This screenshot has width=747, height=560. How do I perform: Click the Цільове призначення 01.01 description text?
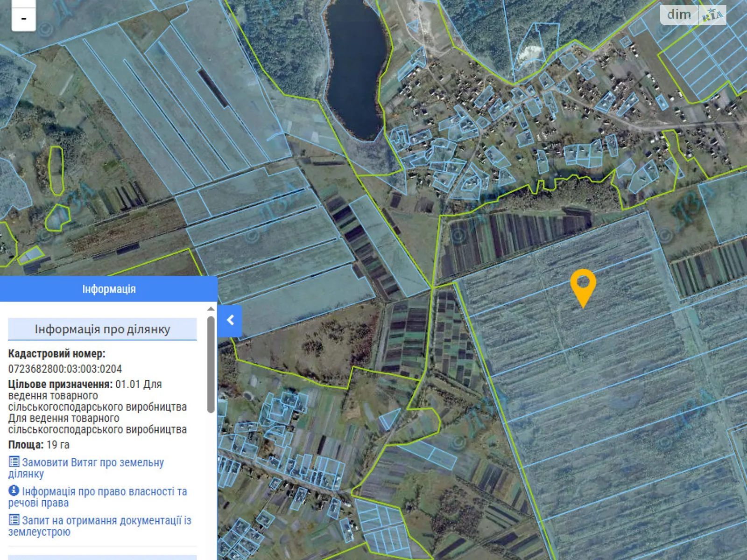coord(97,407)
